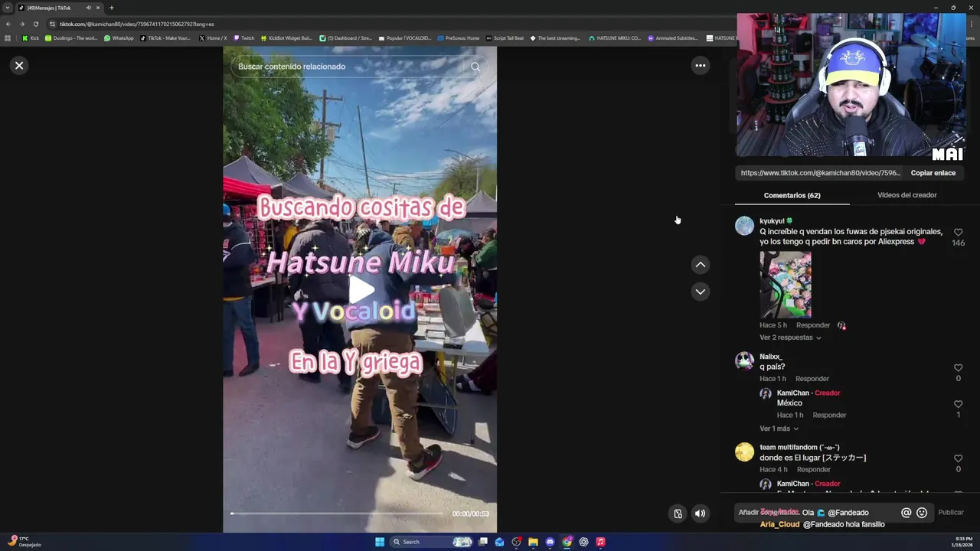Click the Chrome address bar URL
This screenshot has width=980, height=551.
[137, 24]
